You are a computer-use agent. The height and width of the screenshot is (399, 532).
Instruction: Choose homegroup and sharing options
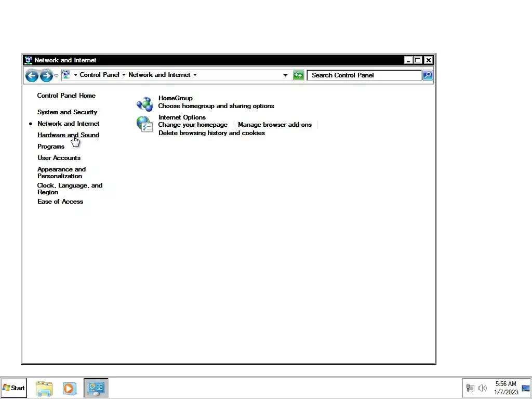216,106
